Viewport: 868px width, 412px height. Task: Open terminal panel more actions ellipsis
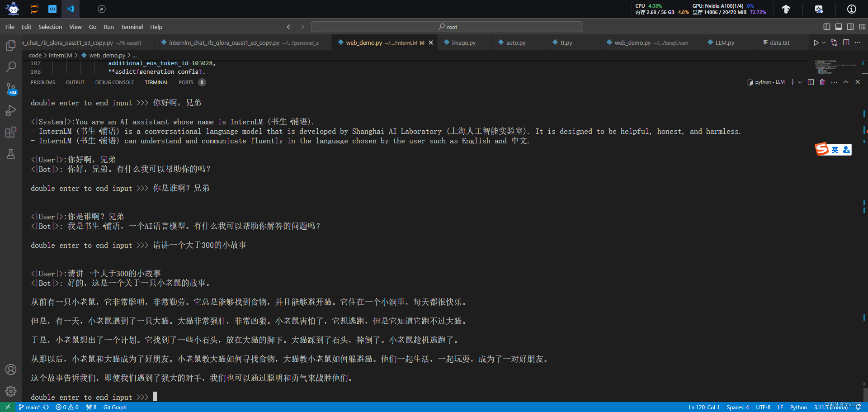834,82
